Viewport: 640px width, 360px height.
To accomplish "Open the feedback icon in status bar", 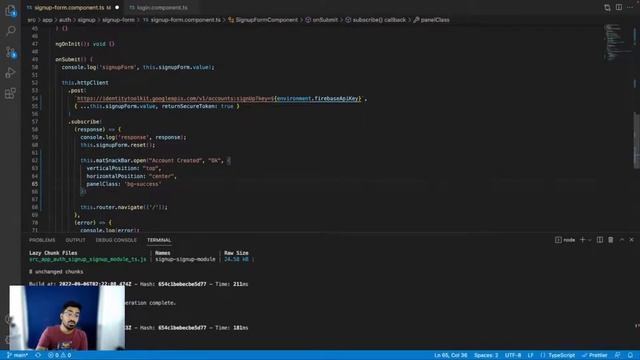I will click(618, 355).
